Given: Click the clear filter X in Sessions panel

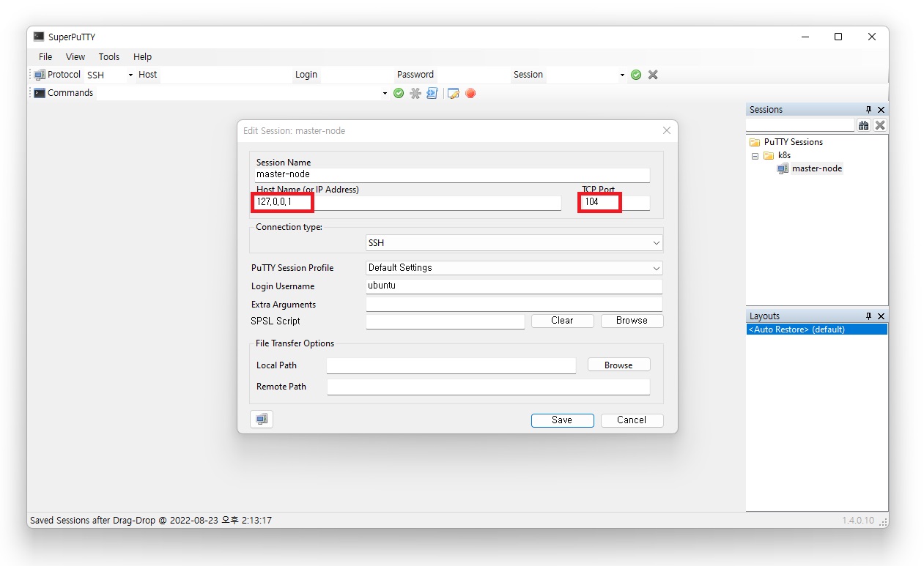Looking at the screenshot, I should [x=880, y=125].
